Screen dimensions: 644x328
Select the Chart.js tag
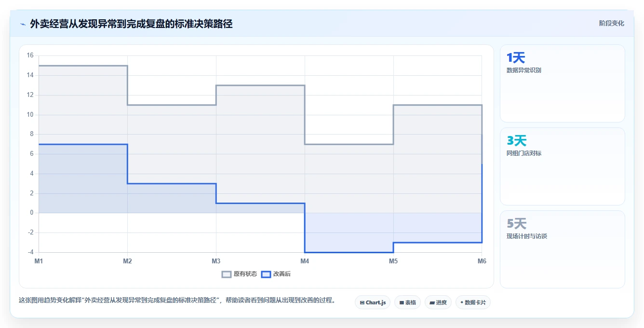tap(373, 302)
